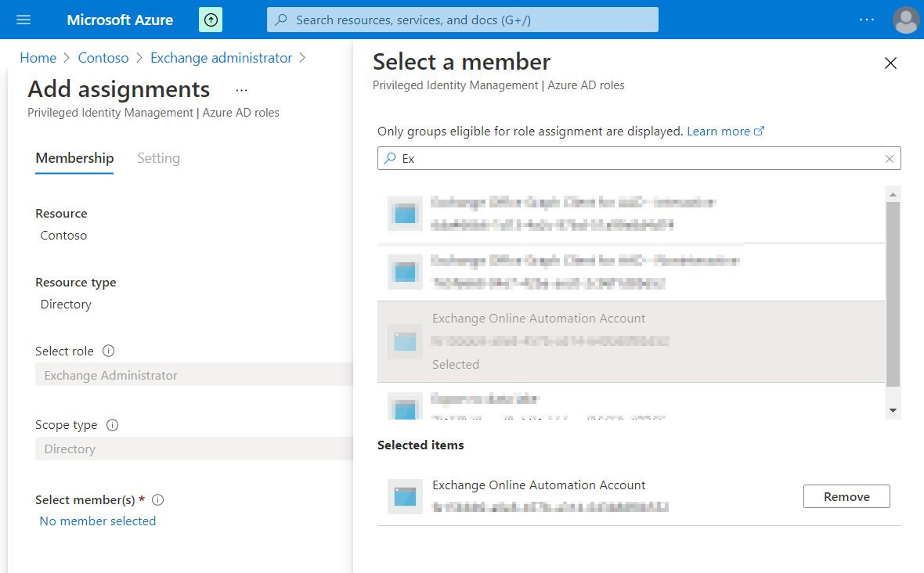Open Learn more link
Screen dimensions: 924x573
click(x=725, y=132)
